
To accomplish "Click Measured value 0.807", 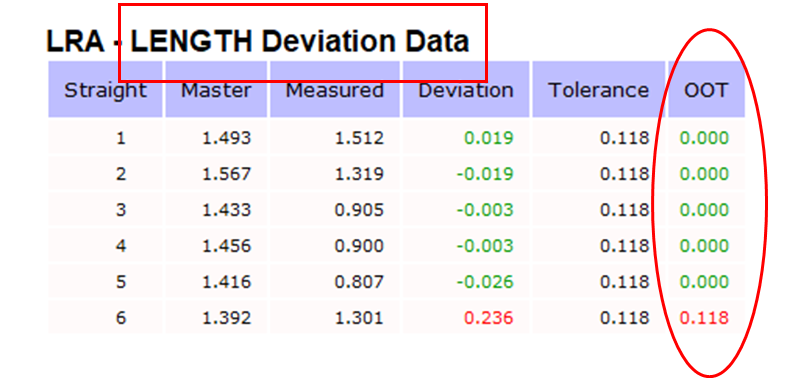I will pos(359,282).
